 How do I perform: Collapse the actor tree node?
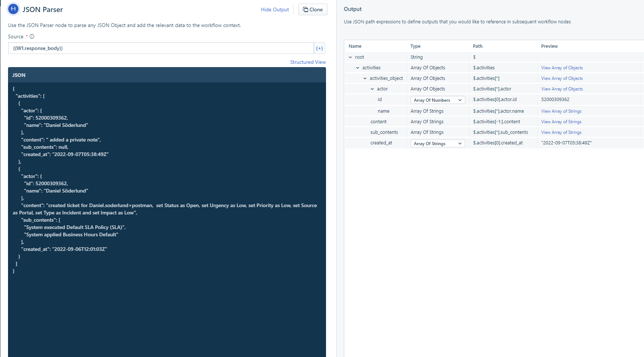372,89
